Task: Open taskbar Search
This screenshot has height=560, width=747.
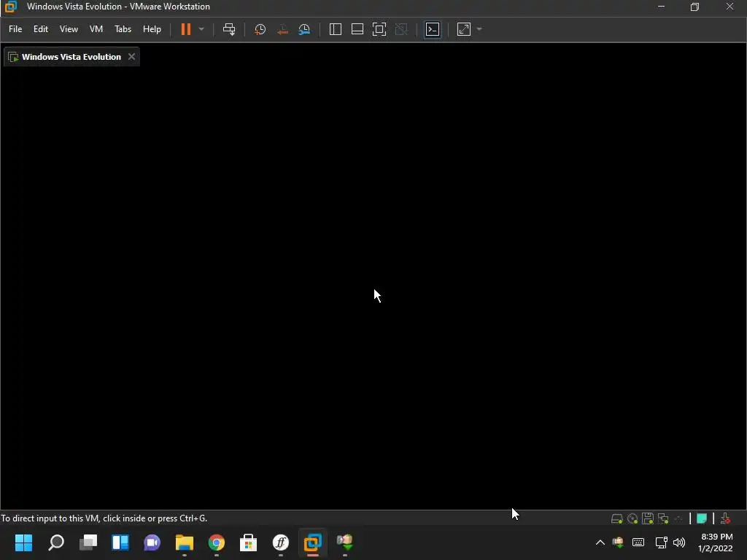Action: coord(55,542)
